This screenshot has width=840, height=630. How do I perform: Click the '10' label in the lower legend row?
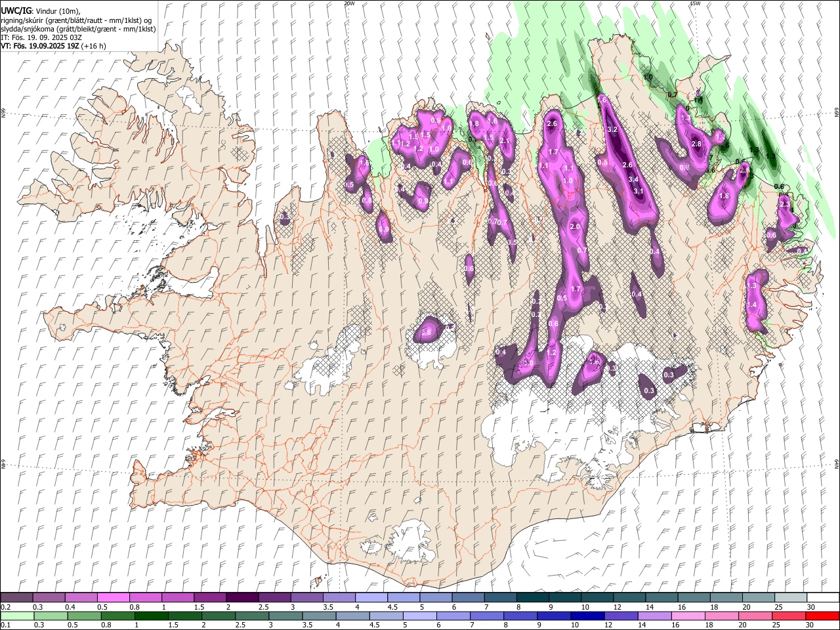(x=575, y=625)
